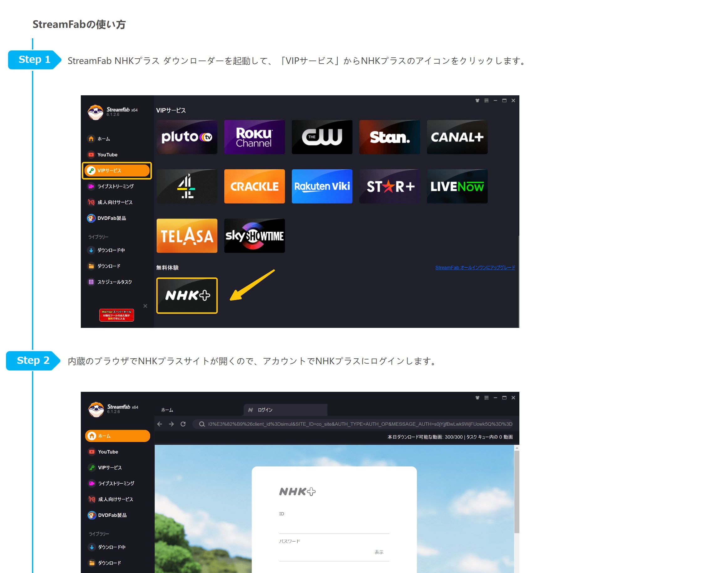Open the hamburger menu in first window
Screen dimensions: 728x573
(x=486, y=101)
